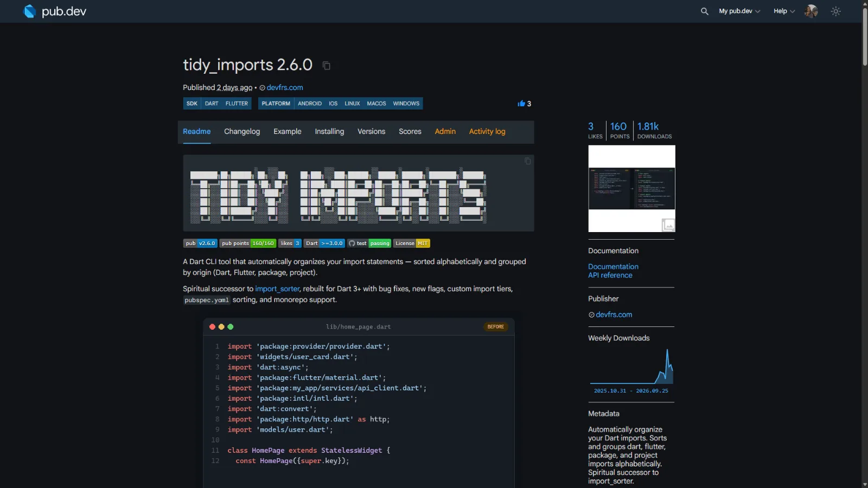This screenshot has height=488, width=868.
Task: Click the Dart >=3.0.0 badge
Action: [324, 243]
